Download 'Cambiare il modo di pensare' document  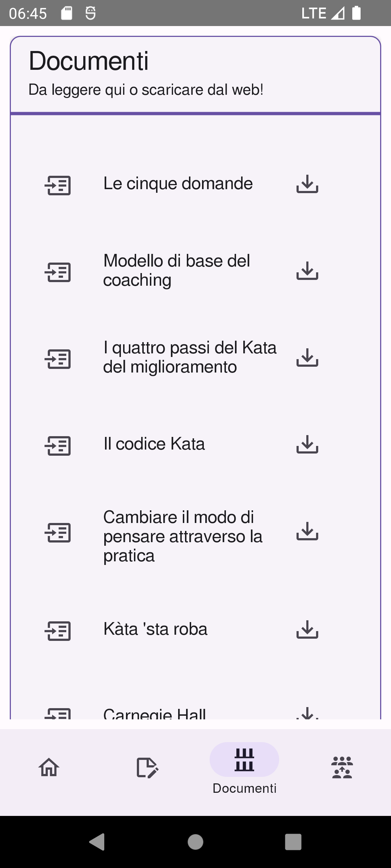pyautogui.click(x=307, y=531)
